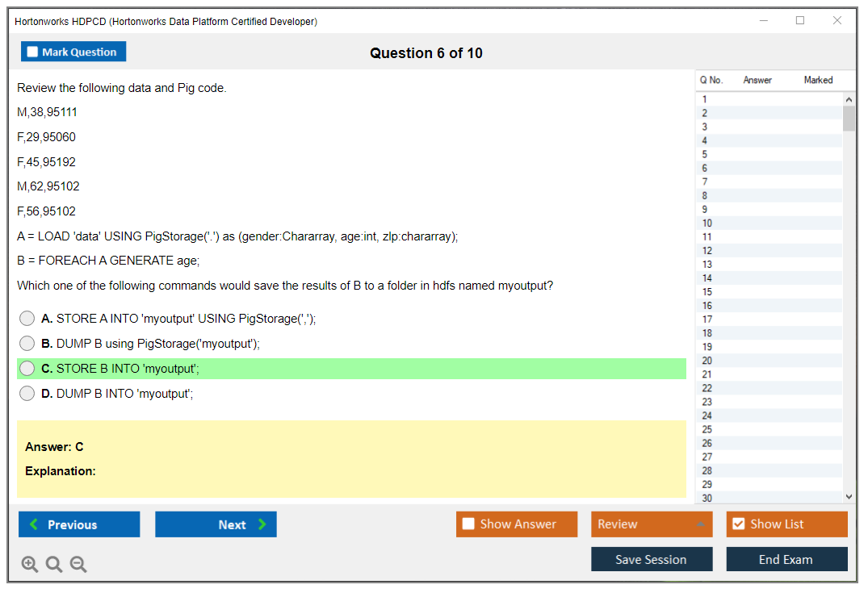Select question 10 in the question list
868x593 pixels.
pos(707,223)
